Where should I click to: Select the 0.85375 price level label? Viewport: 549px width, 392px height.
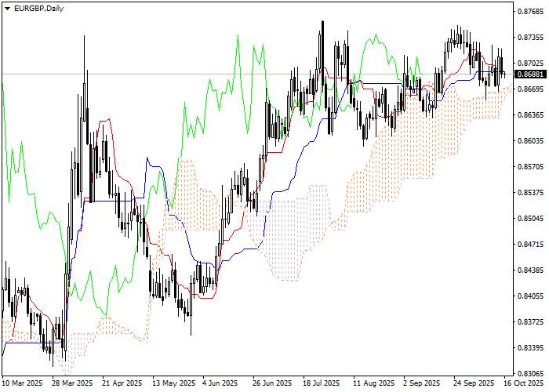point(530,193)
